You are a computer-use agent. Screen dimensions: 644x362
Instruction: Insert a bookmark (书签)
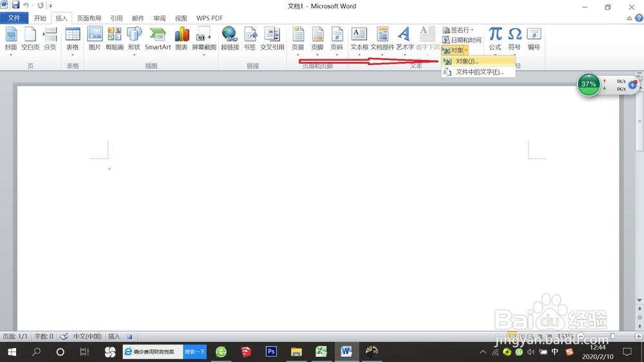pos(250,39)
